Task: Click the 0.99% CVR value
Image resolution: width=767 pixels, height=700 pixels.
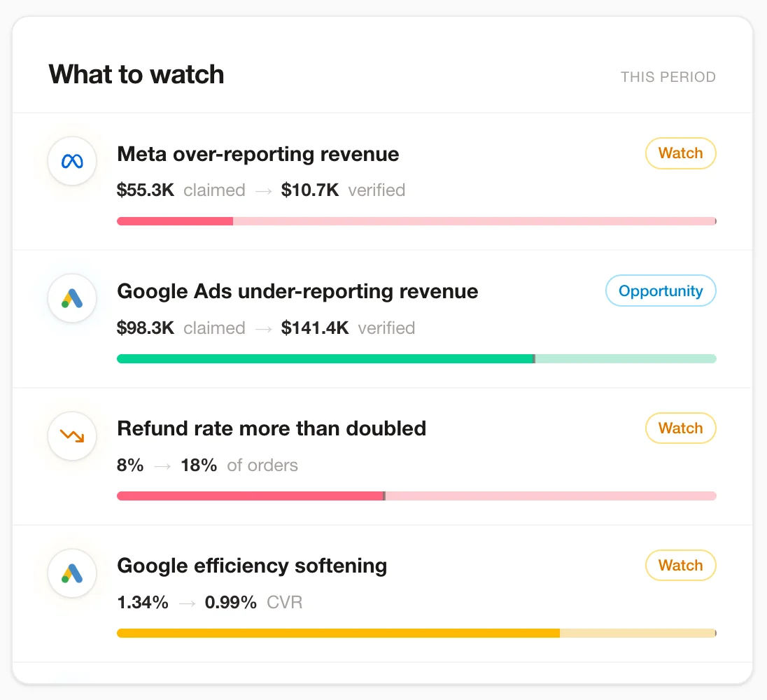Action: (x=230, y=603)
